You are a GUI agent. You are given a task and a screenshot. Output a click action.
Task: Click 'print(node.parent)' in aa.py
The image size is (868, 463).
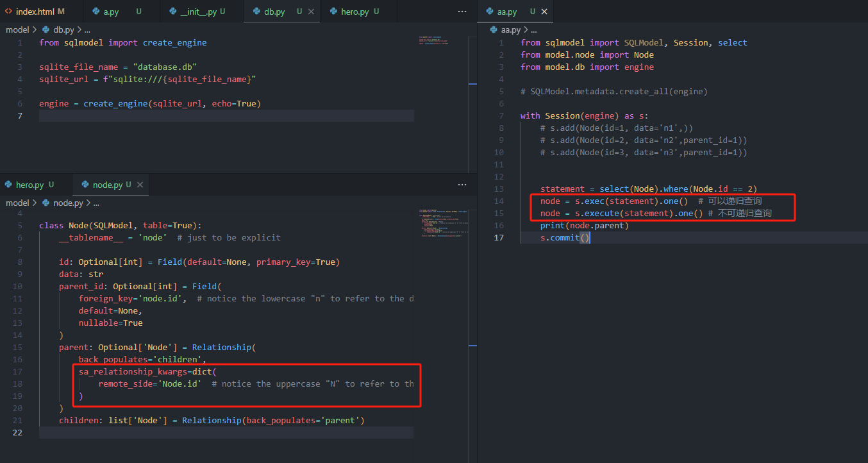[x=585, y=225]
